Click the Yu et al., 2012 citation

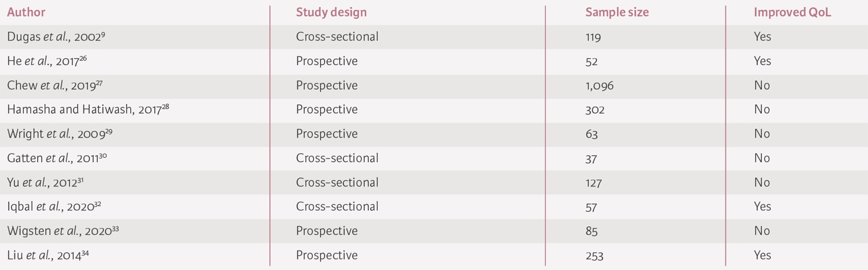tap(45, 183)
